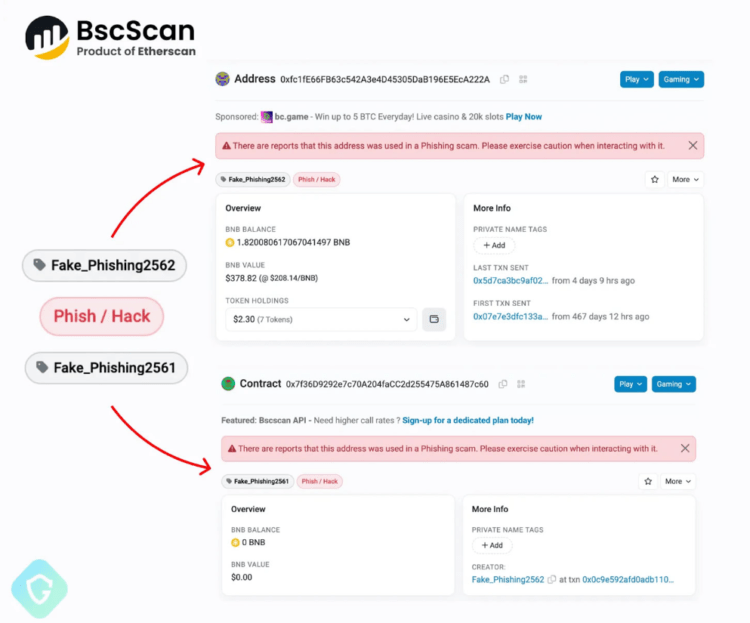Show QR code for the Contract entry
Viewport: 750px width, 623px height.
[x=521, y=384]
